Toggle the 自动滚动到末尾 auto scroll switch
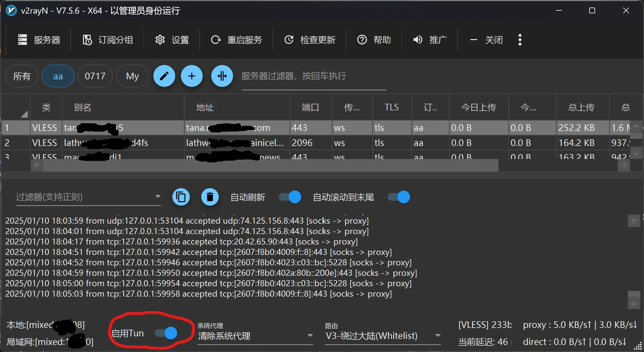This screenshot has height=352, width=644. point(399,197)
